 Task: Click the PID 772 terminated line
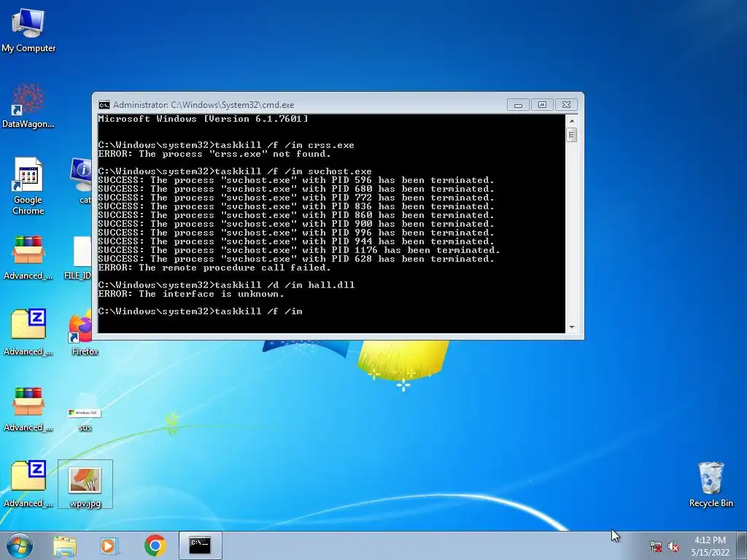point(296,198)
